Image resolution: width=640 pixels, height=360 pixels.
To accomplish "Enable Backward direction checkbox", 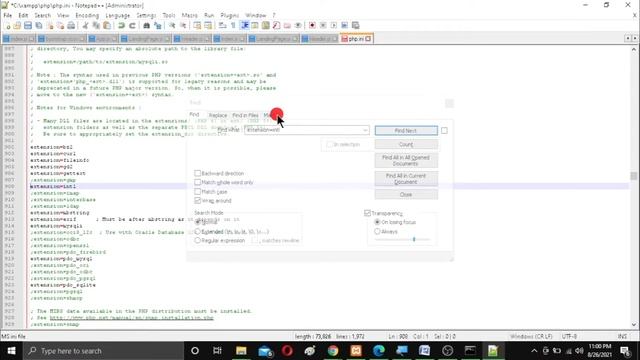I will (x=198, y=173).
